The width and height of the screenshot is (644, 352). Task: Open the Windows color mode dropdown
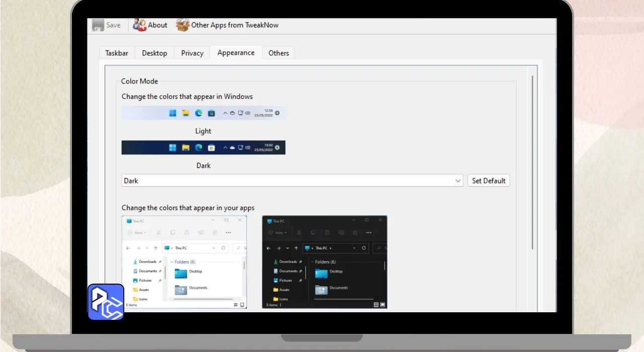coord(292,181)
